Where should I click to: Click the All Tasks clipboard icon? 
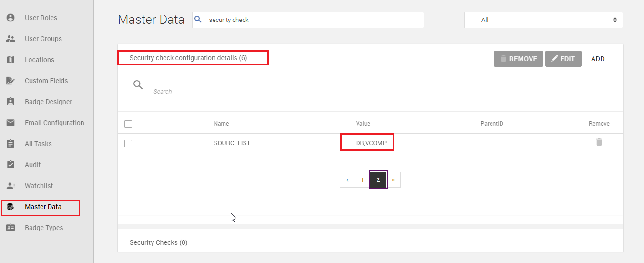(10, 144)
